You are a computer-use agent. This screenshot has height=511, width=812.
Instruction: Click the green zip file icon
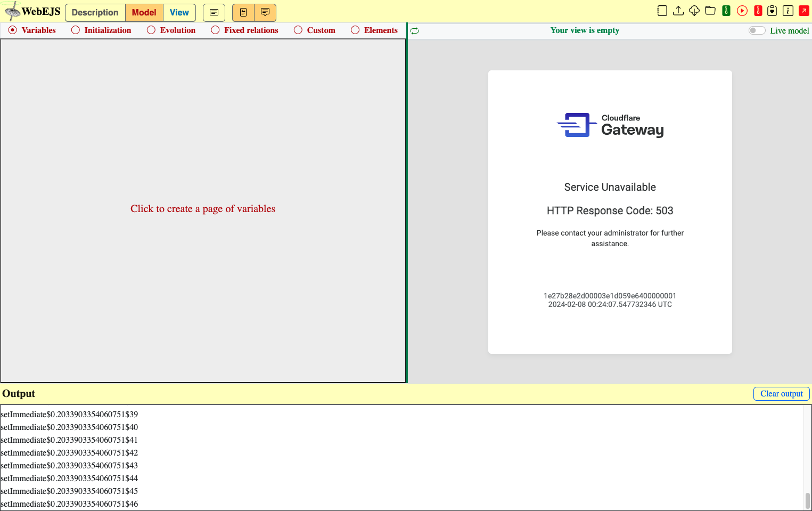[726, 11]
